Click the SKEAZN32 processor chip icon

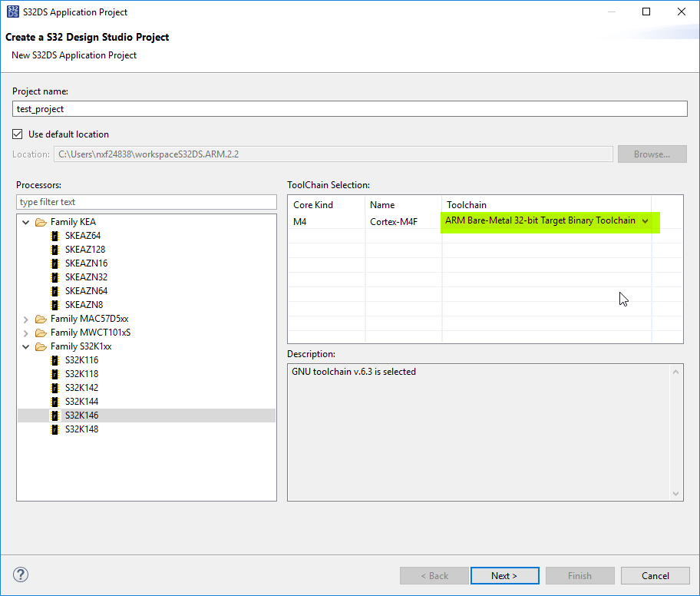[x=55, y=277]
